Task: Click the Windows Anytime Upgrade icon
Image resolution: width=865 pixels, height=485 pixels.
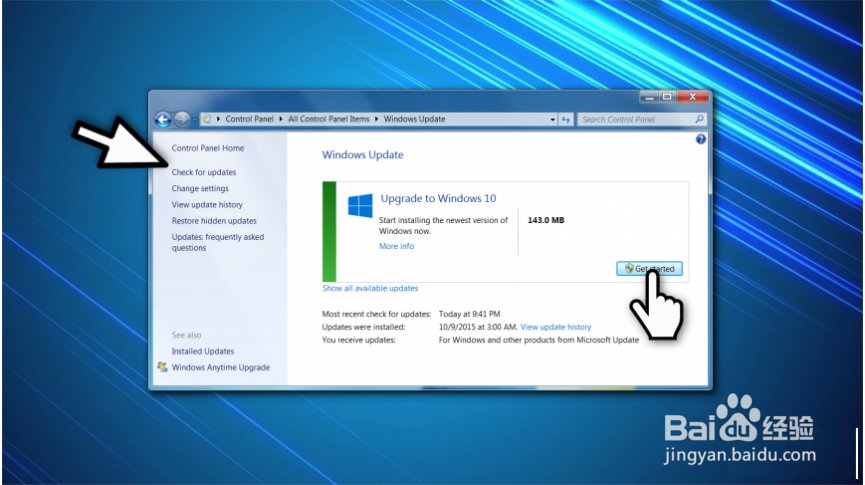Action: pos(162,367)
